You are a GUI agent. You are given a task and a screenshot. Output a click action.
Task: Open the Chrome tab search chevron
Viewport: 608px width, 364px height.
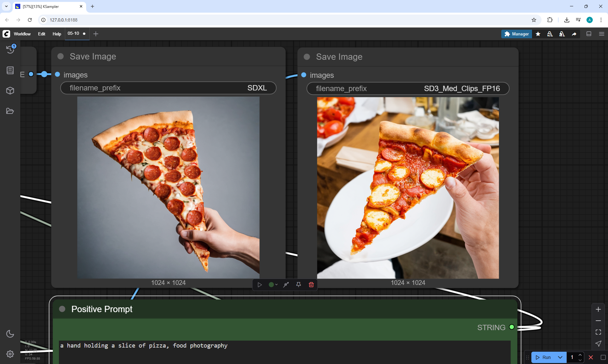point(6,6)
